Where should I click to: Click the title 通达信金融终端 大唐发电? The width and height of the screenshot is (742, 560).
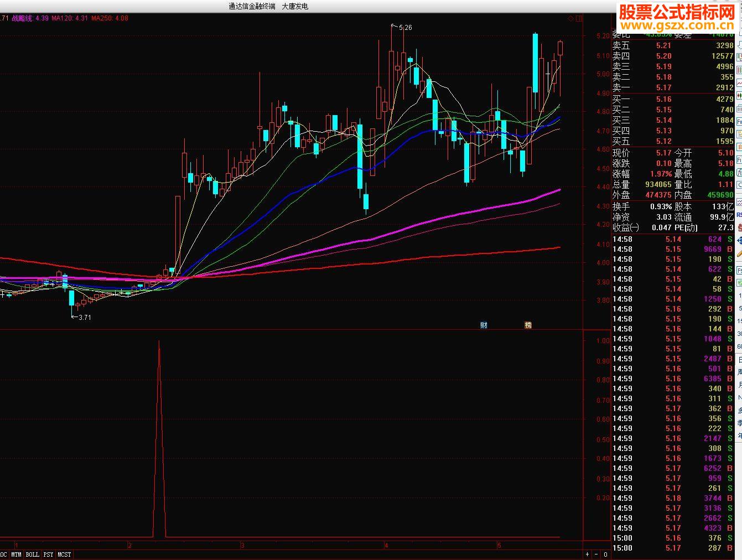coord(268,6)
